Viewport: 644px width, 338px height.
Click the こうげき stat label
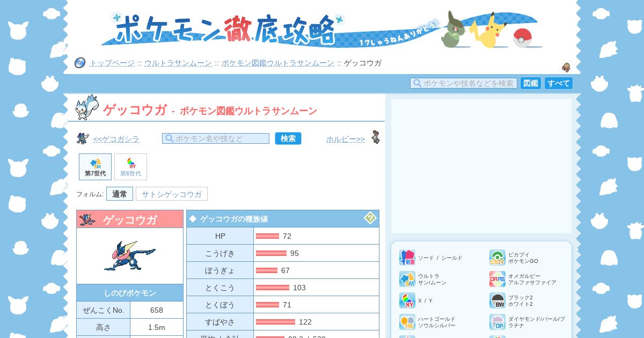coord(220,253)
